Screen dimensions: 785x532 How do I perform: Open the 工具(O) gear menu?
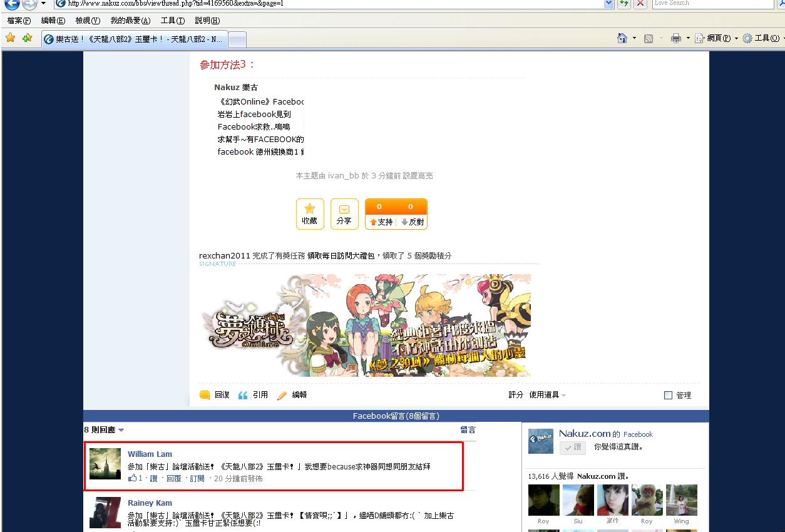[763, 38]
